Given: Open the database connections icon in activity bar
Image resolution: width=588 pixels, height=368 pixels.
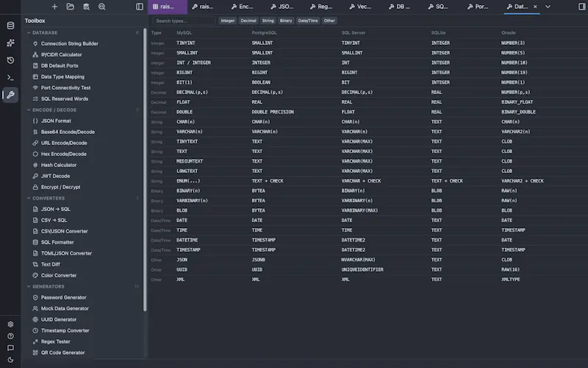Looking at the screenshot, I should click(x=10, y=26).
